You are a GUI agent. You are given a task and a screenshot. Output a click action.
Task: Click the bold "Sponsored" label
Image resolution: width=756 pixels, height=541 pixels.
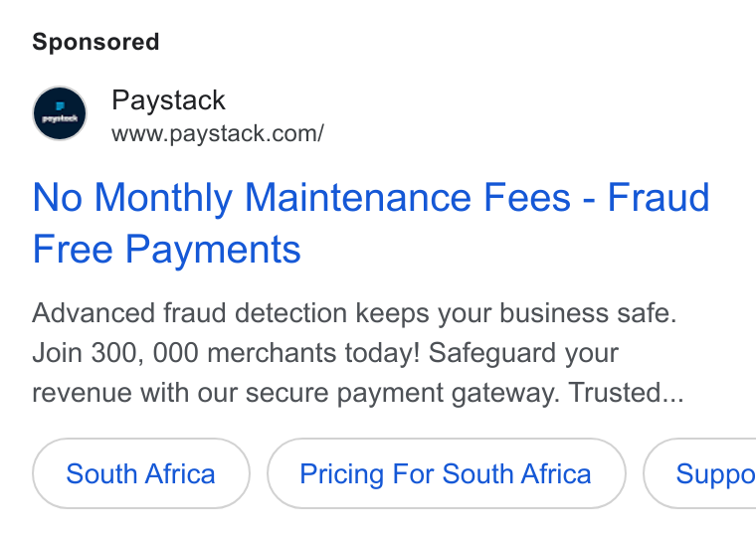pos(95,42)
